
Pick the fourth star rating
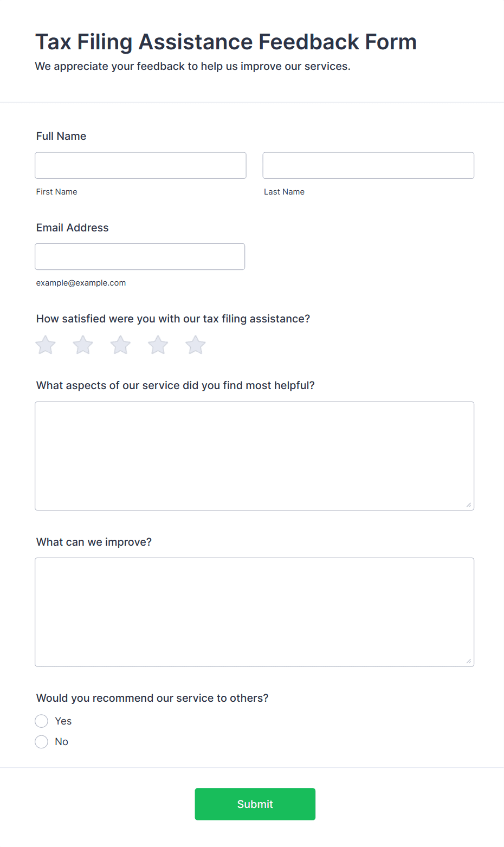click(158, 345)
